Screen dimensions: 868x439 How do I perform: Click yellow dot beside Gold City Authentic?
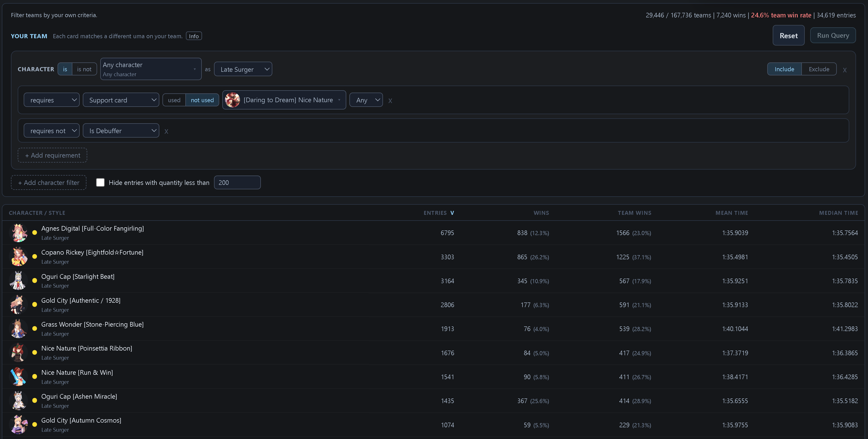coord(34,304)
